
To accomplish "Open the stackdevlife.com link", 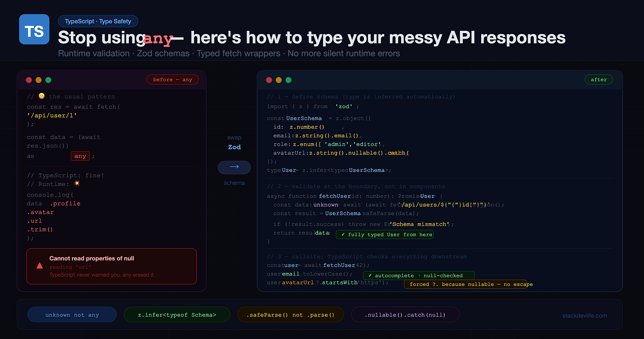I will click(x=585, y=316).
